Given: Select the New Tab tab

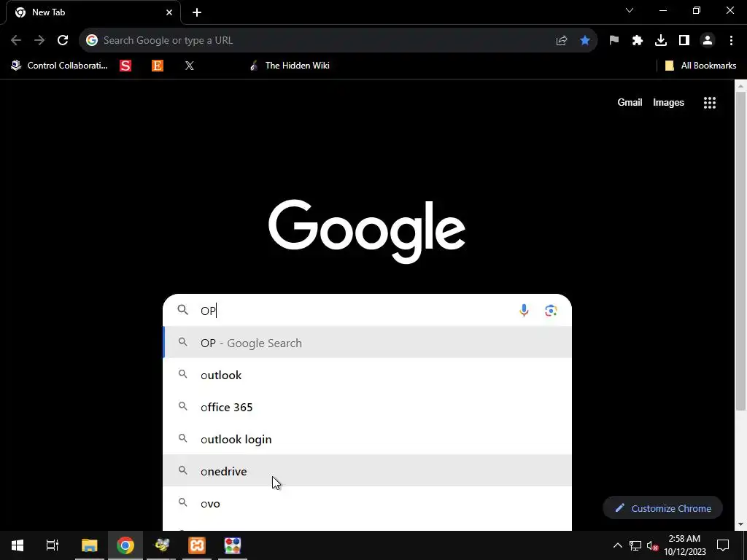Looking at the screenshot, I should (x=93, y=12).
